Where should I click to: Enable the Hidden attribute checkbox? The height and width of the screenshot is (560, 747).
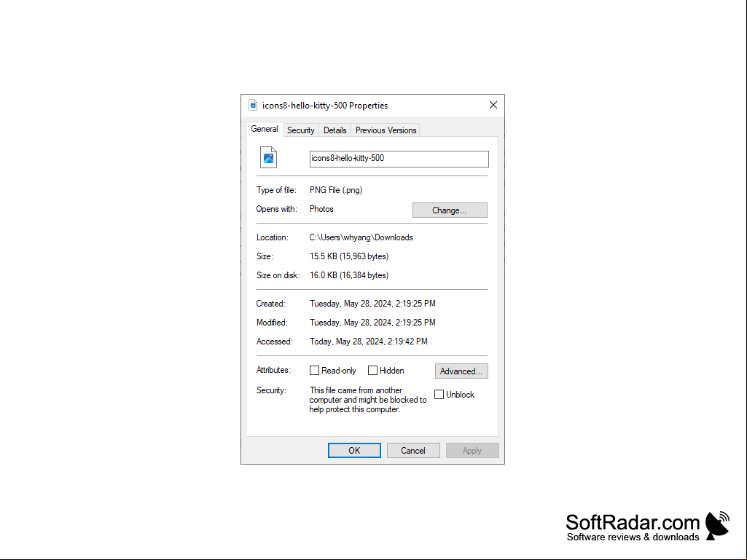coord(372,371)
